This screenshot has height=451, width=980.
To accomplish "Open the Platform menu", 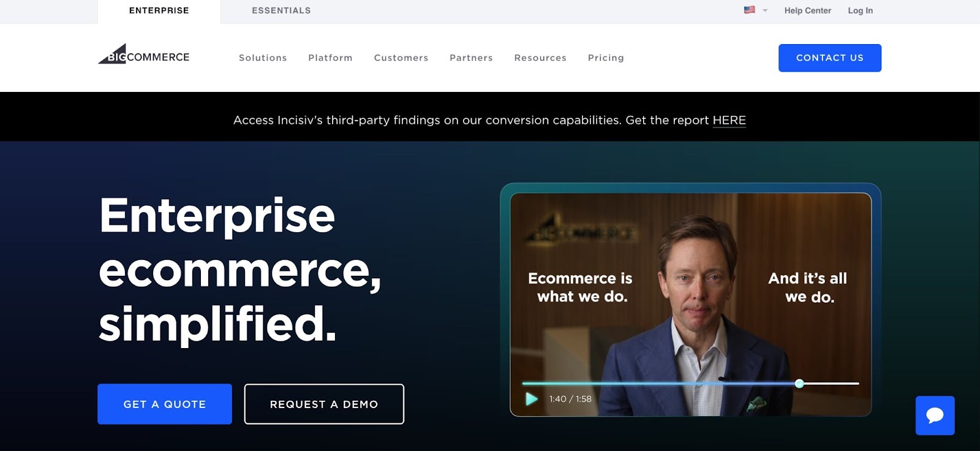I will pos(330,58).
